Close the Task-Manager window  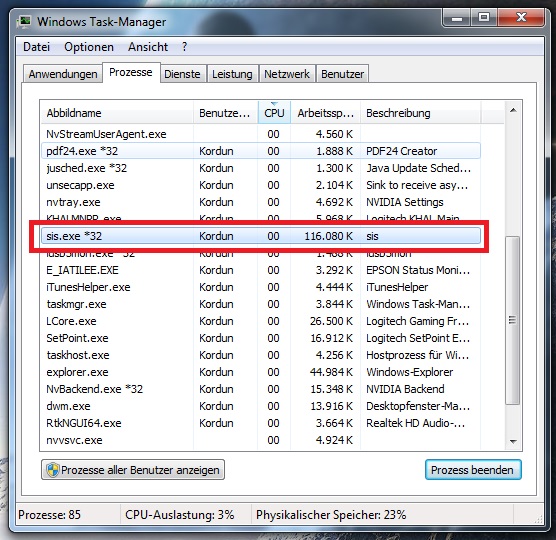point(521,17)
